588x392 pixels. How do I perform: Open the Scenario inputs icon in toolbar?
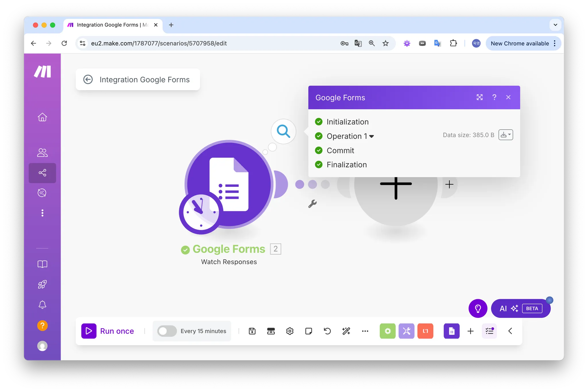coord(271,331)
